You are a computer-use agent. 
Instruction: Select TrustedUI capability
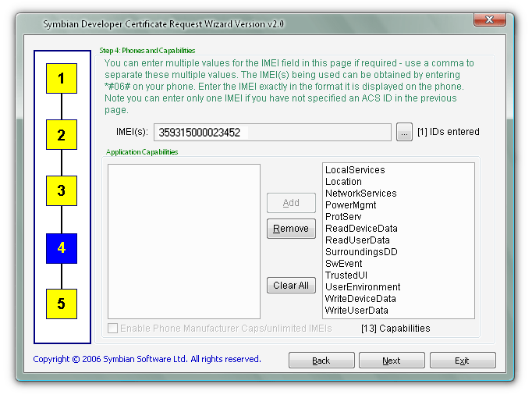click(x=346, y=275)
